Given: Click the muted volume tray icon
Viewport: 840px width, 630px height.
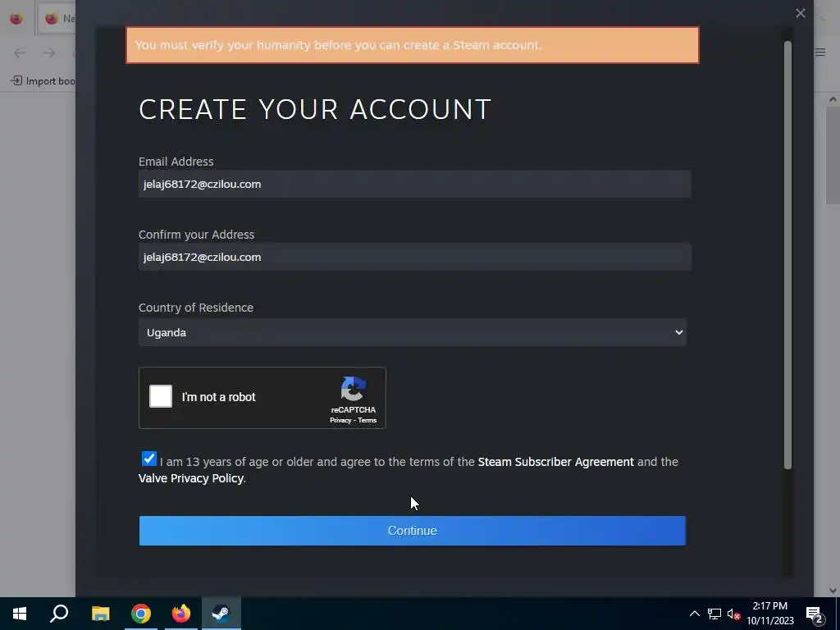Looking at the screenshot, I should 733,614.
